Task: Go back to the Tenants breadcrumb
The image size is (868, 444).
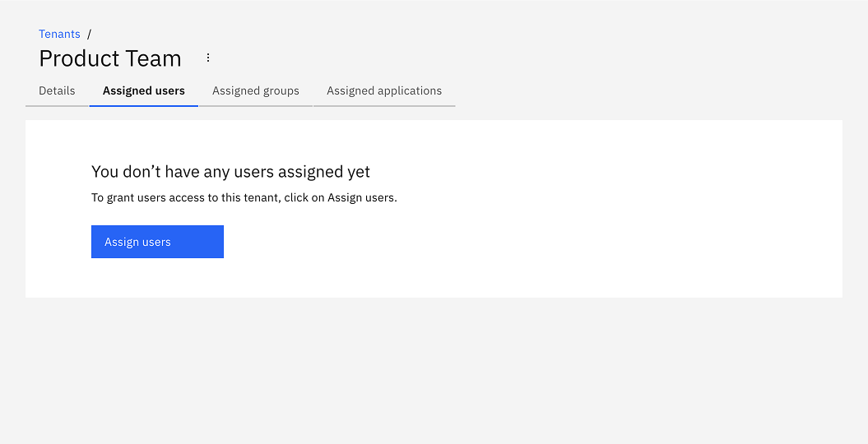Action: [59, 34]
